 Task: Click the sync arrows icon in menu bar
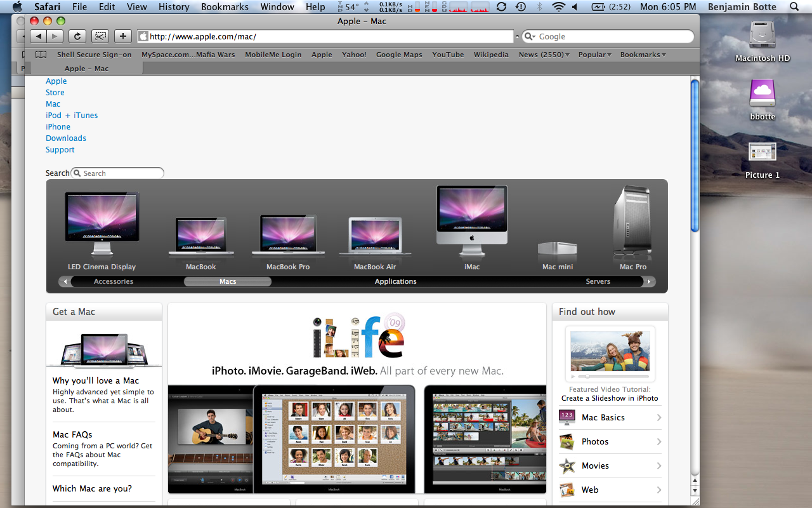click(501, 7)
